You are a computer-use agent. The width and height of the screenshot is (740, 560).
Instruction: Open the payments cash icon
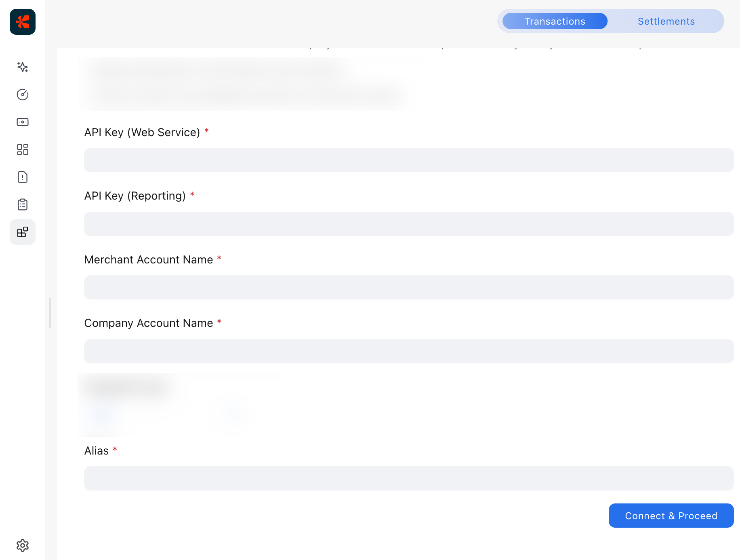tap(23, 122)
